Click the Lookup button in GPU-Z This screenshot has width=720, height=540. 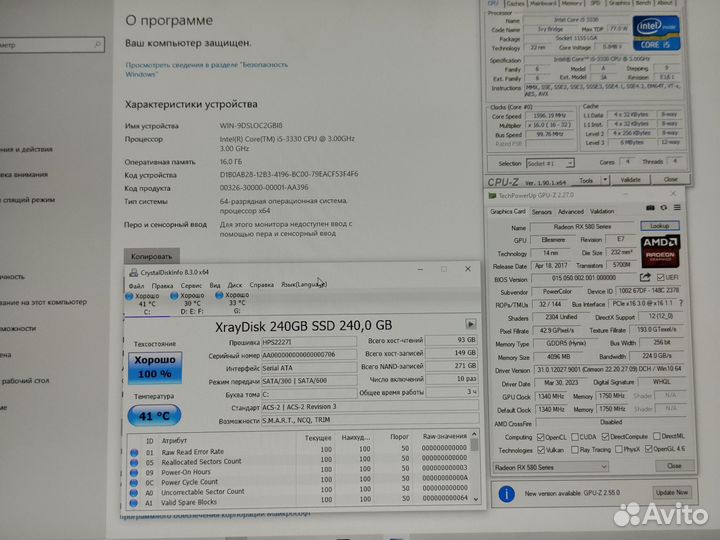click(x=660, y=226)
